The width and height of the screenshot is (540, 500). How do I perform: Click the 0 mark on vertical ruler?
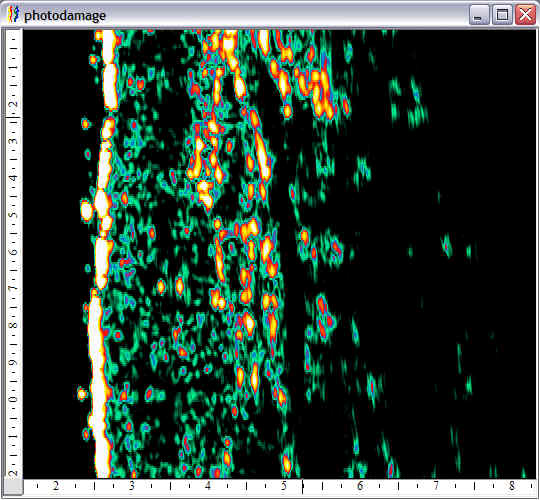pos(13,399)
